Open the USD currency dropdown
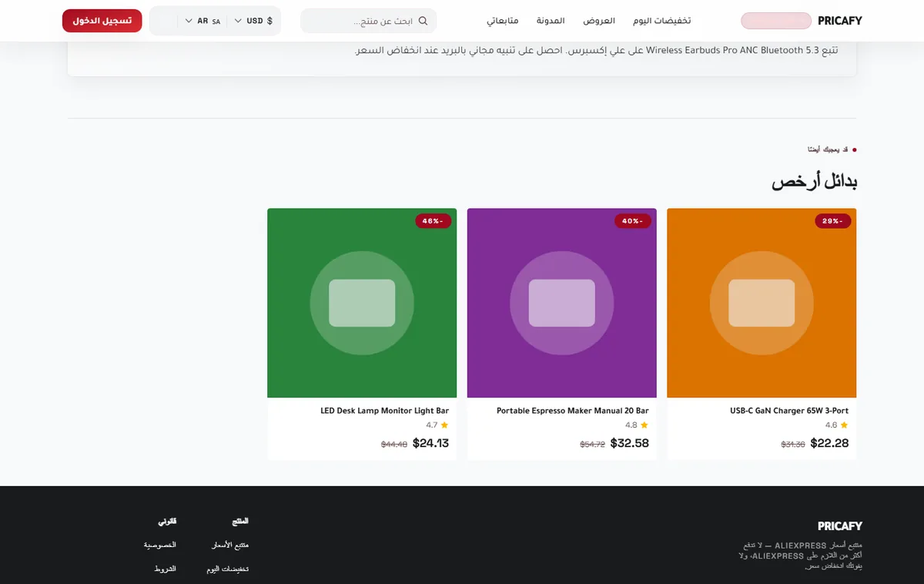 pos(253,21)
